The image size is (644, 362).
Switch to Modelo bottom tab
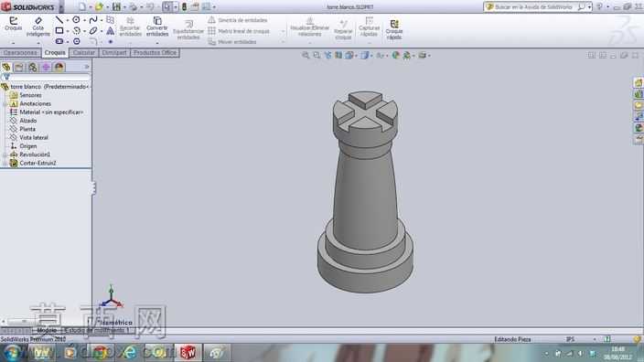pos(47,330)
